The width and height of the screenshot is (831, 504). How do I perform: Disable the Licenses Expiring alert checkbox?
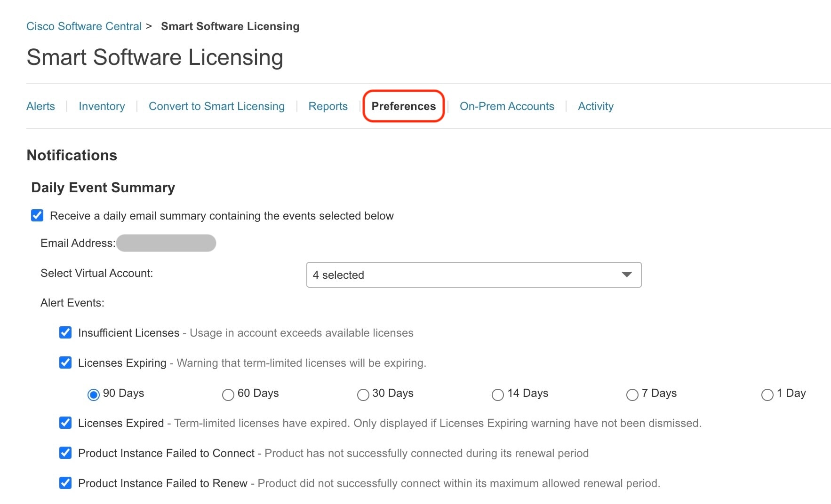pyautogui.click(x=65, y=363)
